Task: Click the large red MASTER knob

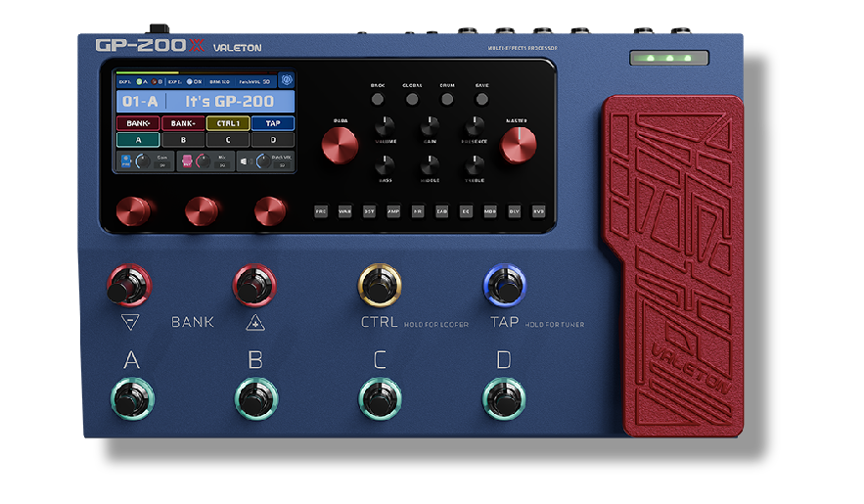Action: click(518, 146)
